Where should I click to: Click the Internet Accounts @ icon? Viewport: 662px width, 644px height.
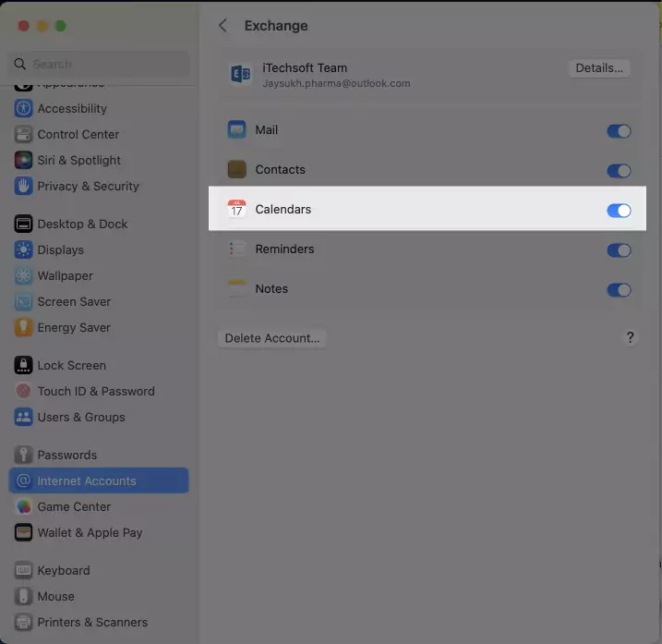(x=23, y=480)
